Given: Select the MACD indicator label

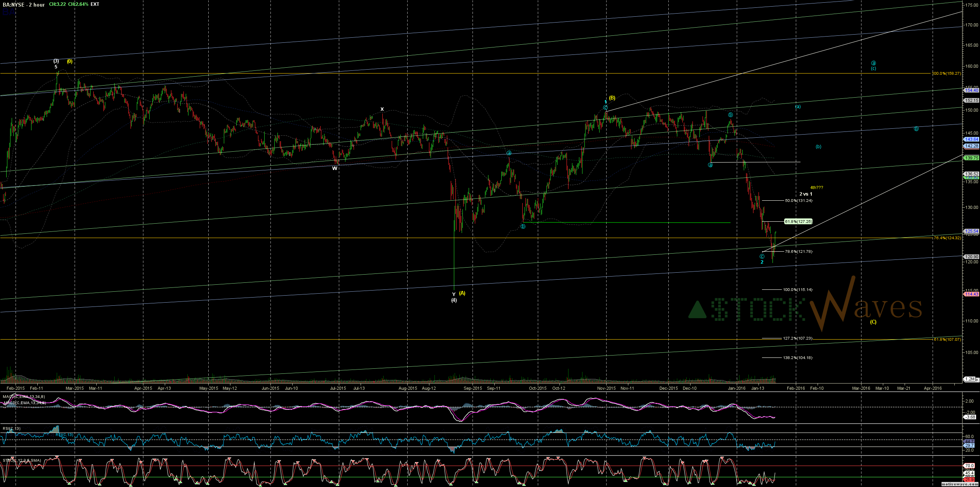Looking at the screenshot, I should pyautogui.click(x=24, y=397).
